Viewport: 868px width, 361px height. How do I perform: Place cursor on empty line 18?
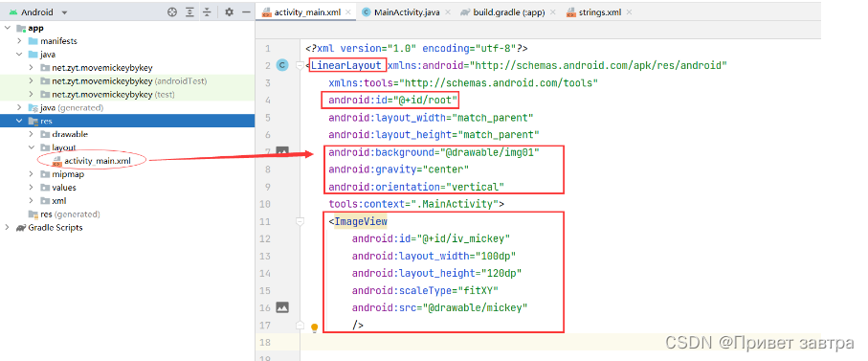point(560,342)
